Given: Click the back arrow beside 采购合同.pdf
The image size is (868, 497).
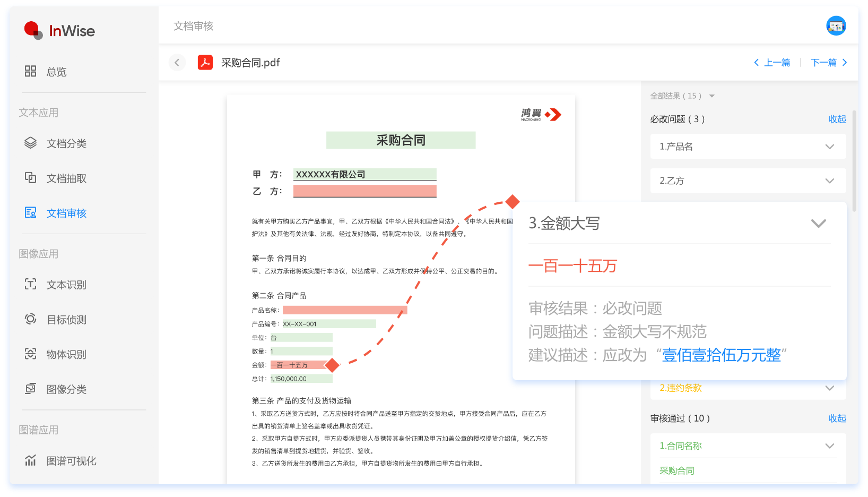Looking at the screenshot, I should (177, 63).
